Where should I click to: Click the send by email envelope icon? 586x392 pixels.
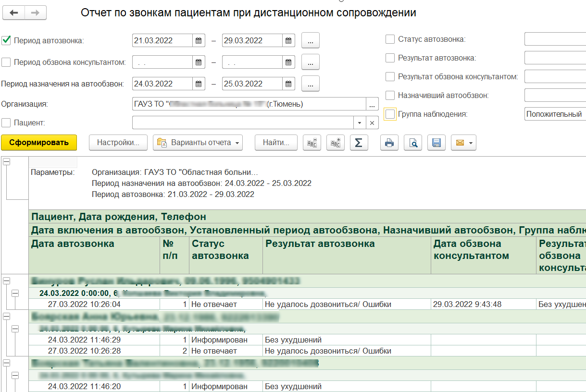tap(460, 143)
